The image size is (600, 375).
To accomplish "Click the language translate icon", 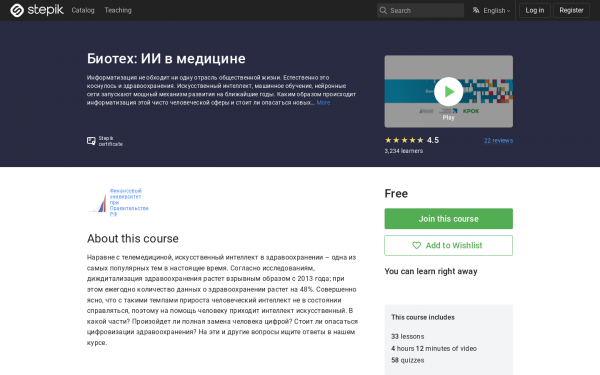I will (x=476, y=10).
